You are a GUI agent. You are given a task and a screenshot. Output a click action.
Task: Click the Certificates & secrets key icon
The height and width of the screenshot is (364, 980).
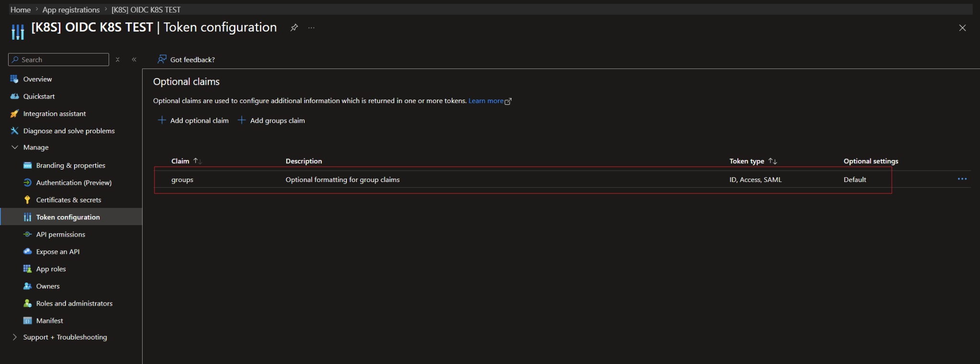pos(27,200)
